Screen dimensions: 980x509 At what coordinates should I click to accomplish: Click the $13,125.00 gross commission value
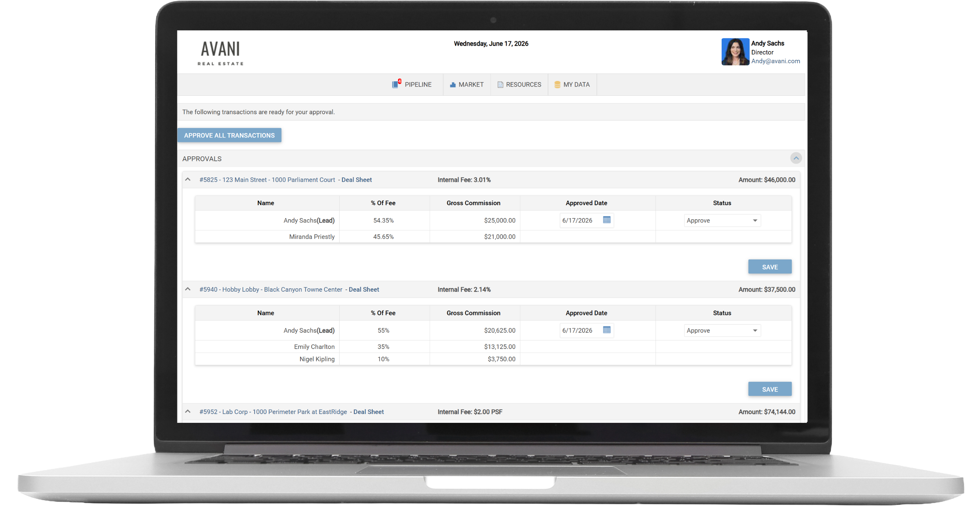click(499, 347)
